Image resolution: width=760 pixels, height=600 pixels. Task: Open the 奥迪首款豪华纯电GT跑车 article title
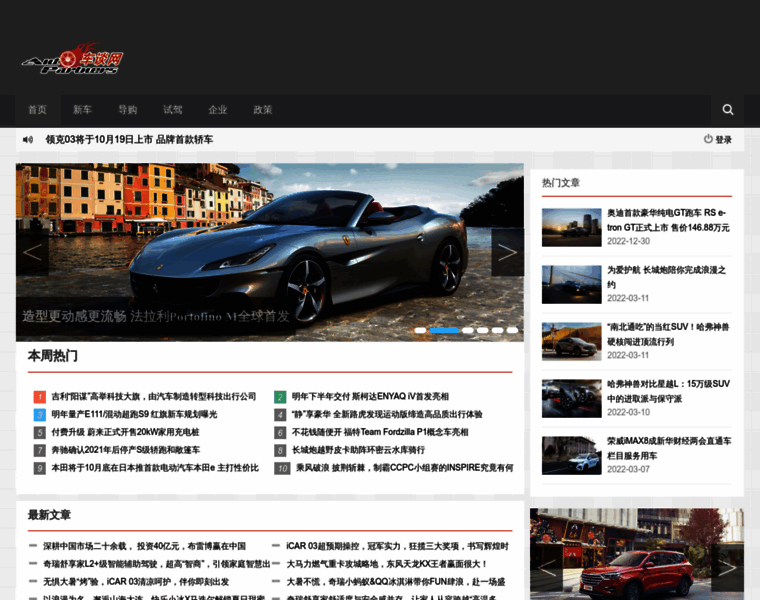coord(668,220)
